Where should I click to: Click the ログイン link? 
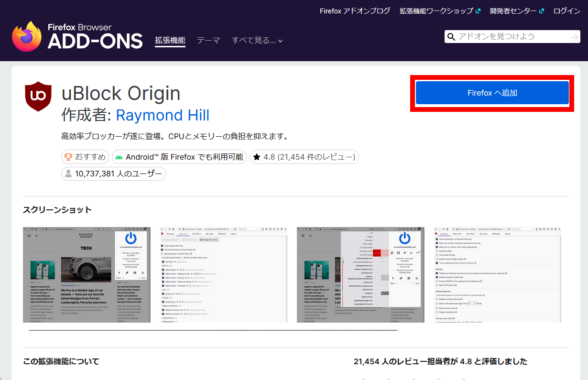point(567,11)
